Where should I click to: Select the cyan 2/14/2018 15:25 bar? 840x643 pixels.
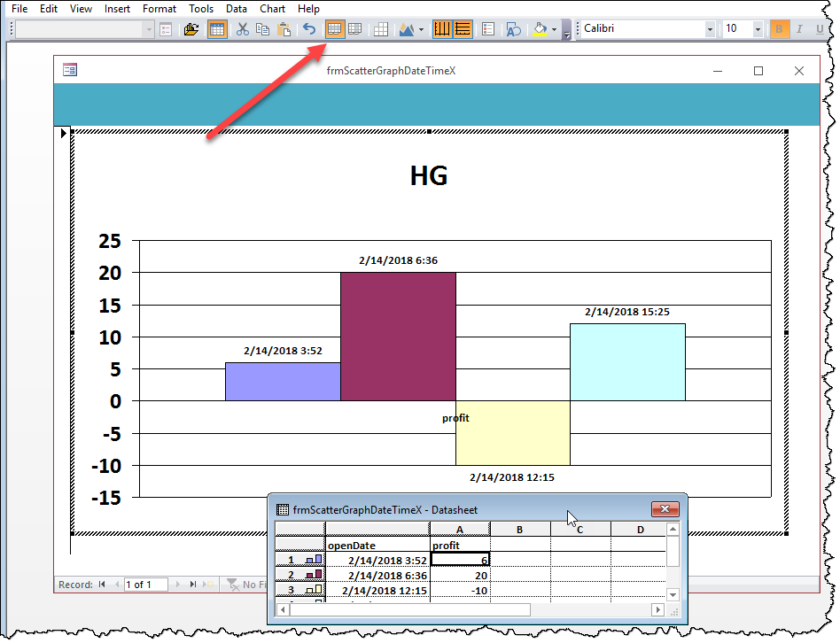[627, 362]
